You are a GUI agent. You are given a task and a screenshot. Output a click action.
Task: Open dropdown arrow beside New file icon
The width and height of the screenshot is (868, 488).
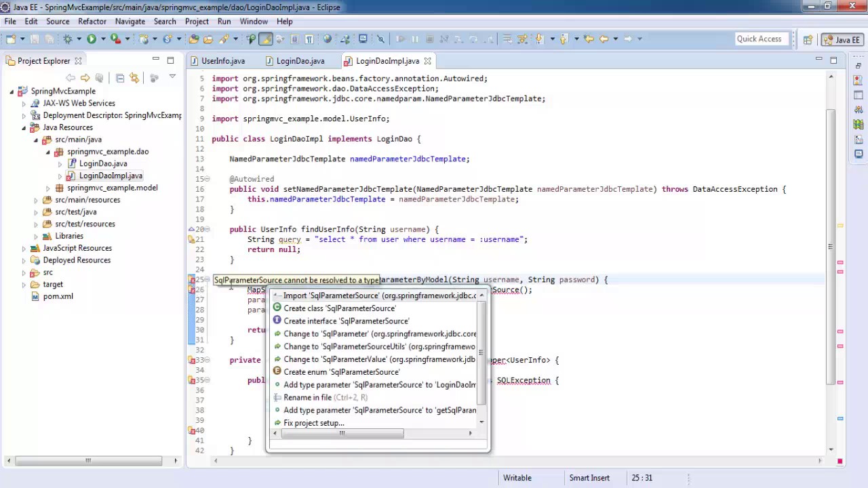(x=22, y=39)
